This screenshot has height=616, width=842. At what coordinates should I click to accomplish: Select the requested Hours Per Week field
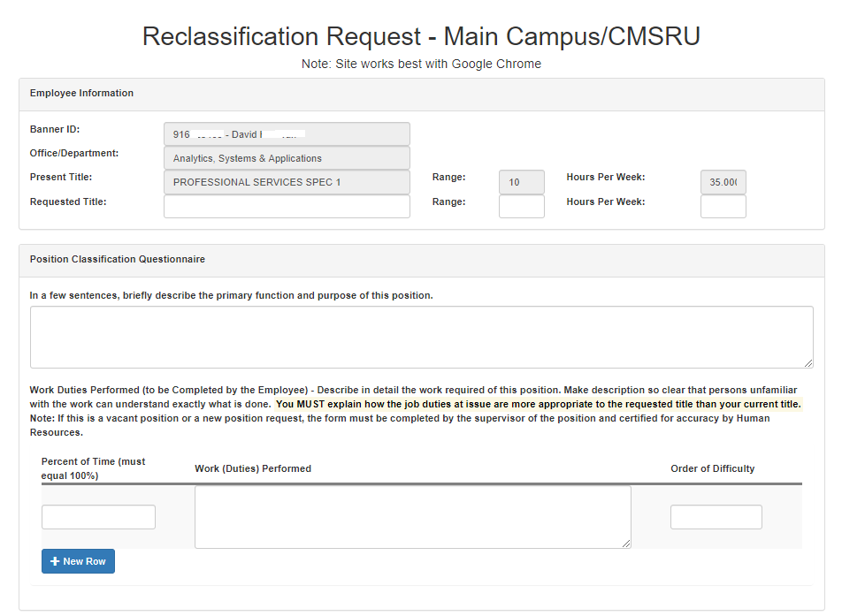(x=723, y=207)
